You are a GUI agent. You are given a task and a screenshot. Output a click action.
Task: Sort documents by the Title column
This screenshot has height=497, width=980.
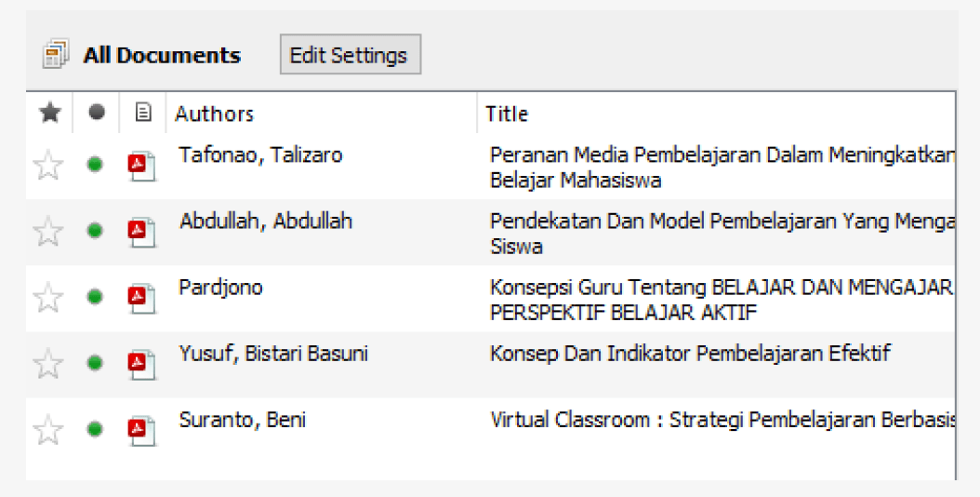tap(507, 114)
